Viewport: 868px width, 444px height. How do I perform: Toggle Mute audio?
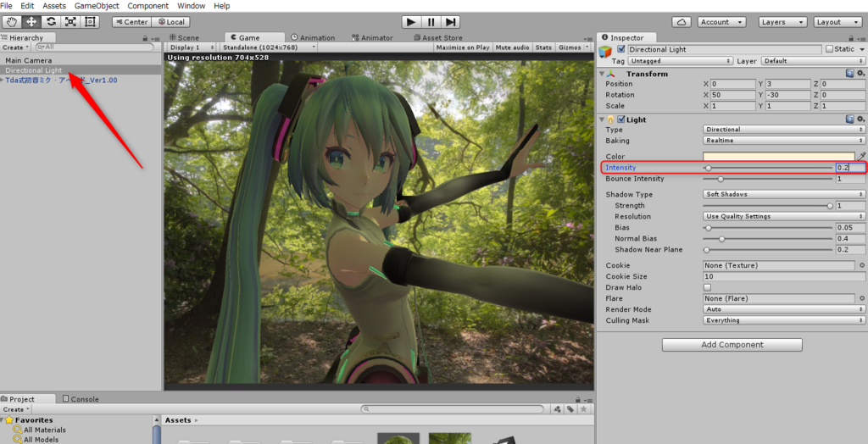[x=513, y=47]
